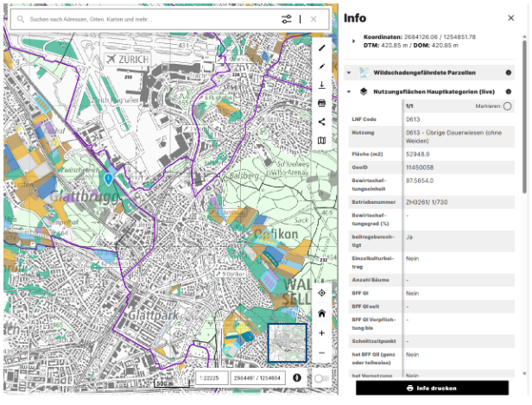
Task: Close the Info panel
Action: [x=511, y=18]
